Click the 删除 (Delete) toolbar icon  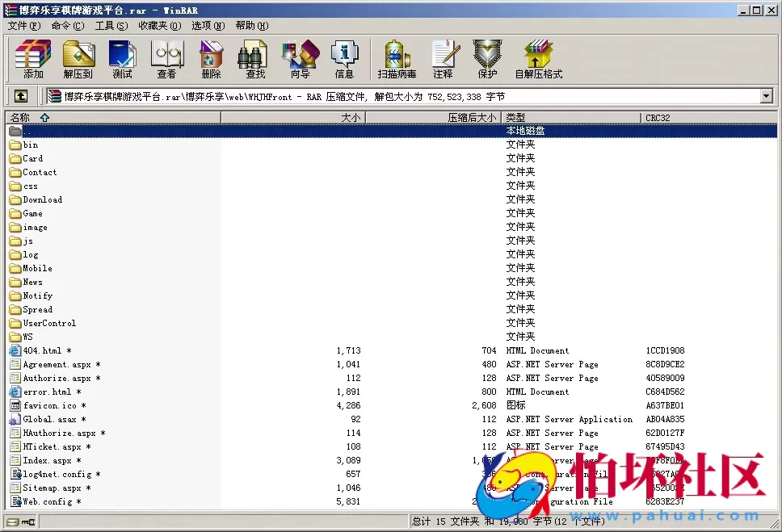[x=210, y=58]
